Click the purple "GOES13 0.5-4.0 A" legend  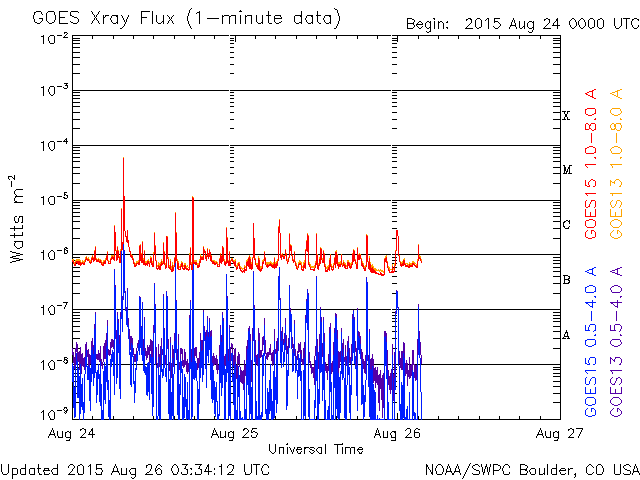pos(616,341)
